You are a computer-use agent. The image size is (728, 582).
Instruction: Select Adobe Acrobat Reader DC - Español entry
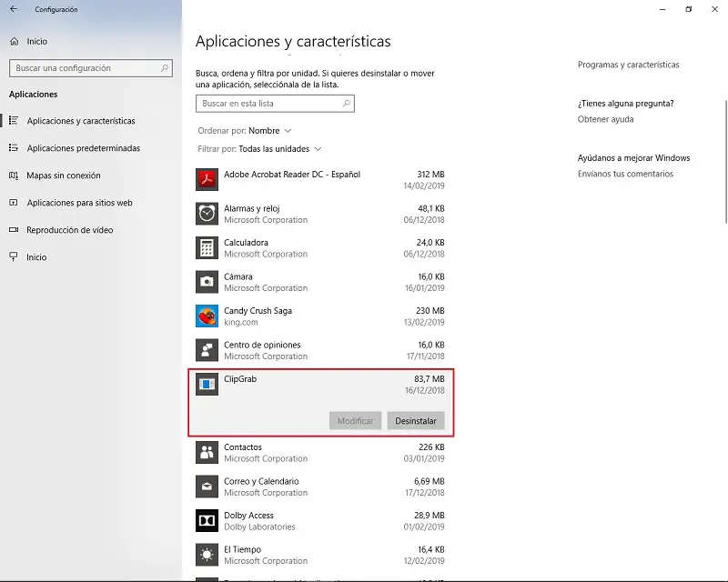tap(292, 175)
